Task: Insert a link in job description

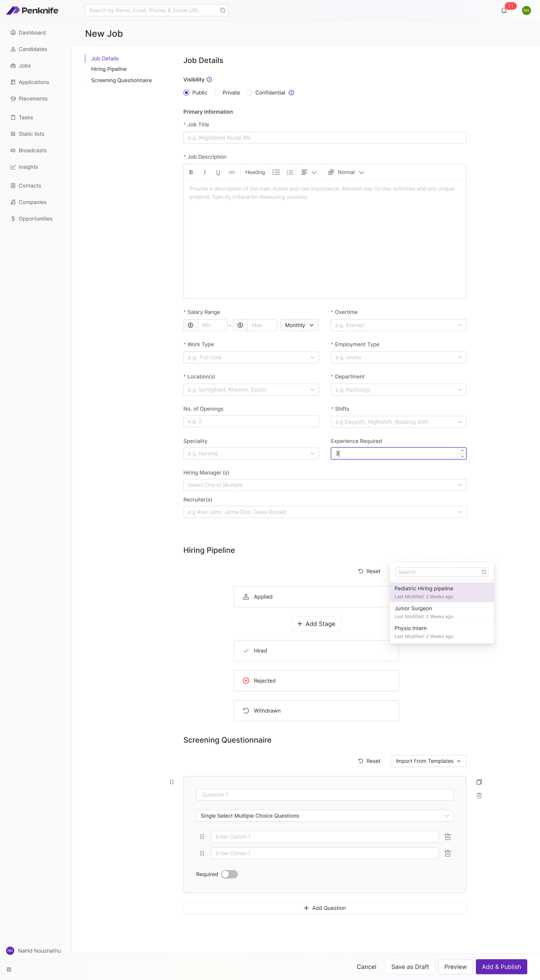Action: point(232,173)
